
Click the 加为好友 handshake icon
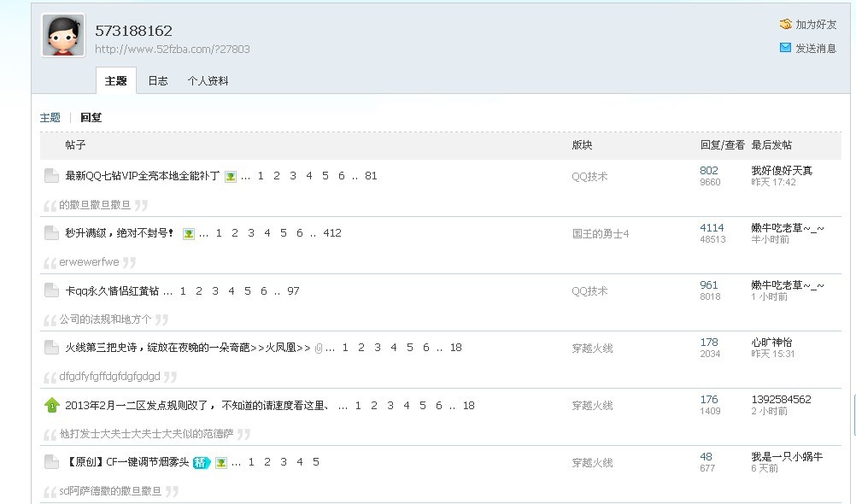point(785,25)
